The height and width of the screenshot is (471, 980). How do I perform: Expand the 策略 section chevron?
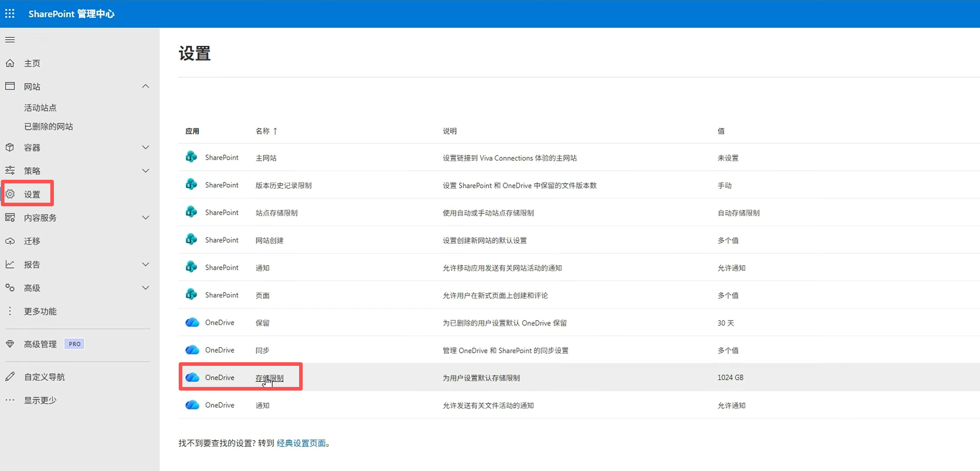[146, 170]
